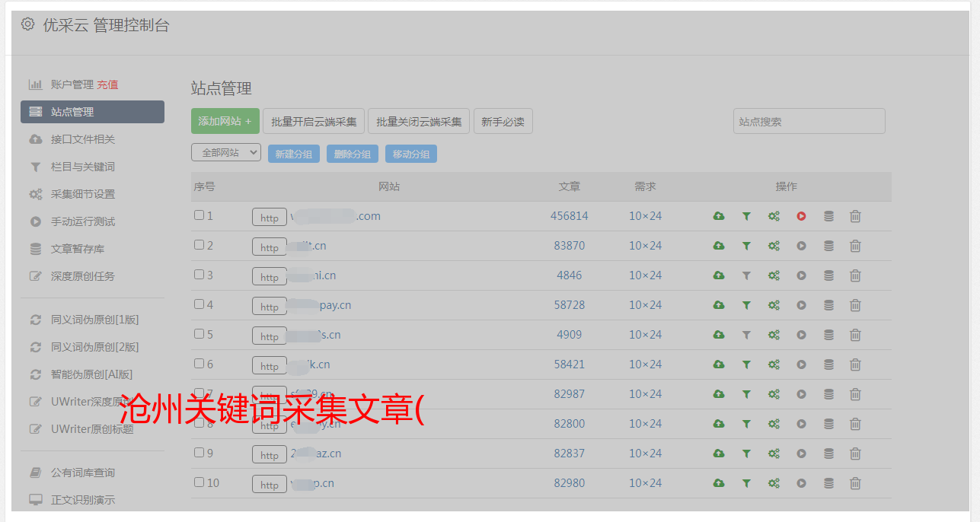Open the 全部网站 group dropdown
The width and height of the screenshot is (980, 522).
click(x=226, y=153)
